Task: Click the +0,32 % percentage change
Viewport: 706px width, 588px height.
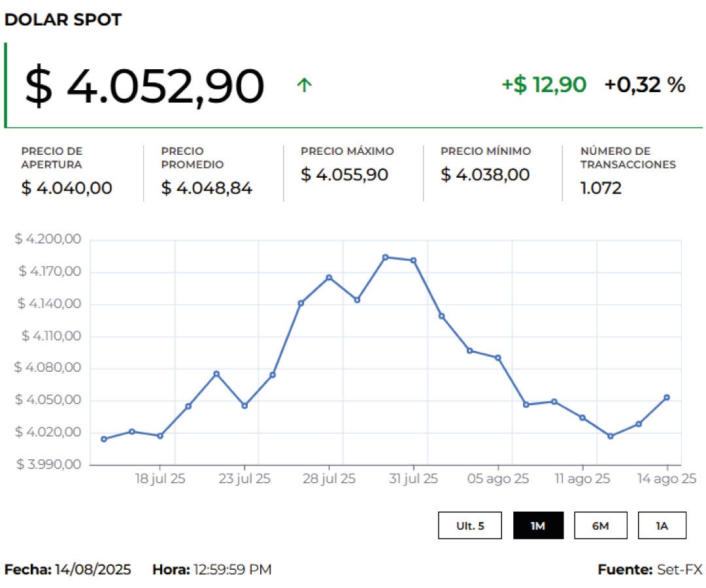Action: 645,85
